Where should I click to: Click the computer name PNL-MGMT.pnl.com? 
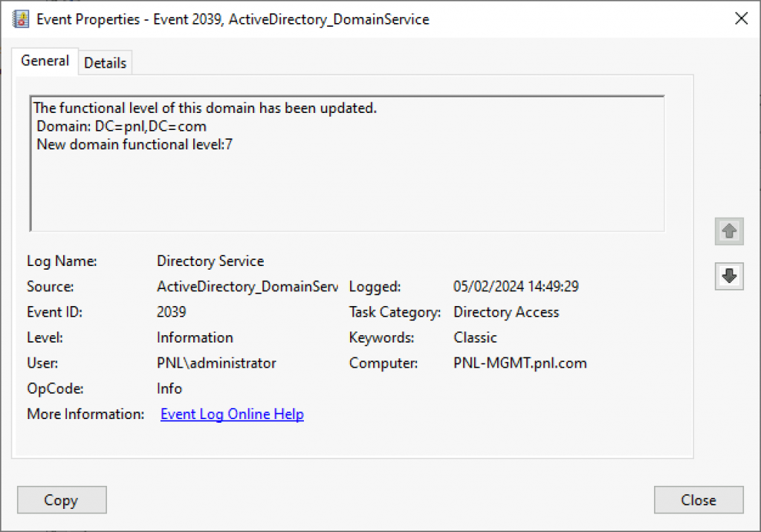(x=520, y=363)
